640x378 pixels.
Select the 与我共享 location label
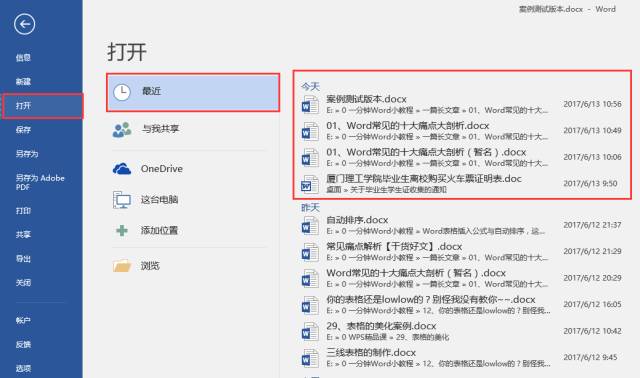(160, 129)
